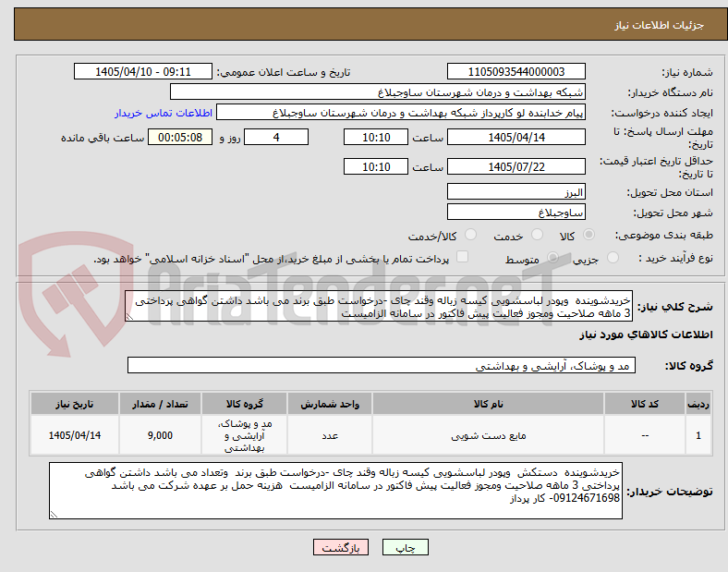728x572 pixels.
Task: Click the گروه کالا field
Action: click(x=382, y=365)
